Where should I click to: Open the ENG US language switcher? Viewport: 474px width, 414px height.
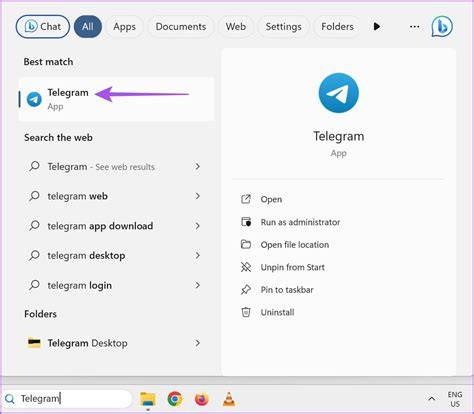(x=455, y=399)
